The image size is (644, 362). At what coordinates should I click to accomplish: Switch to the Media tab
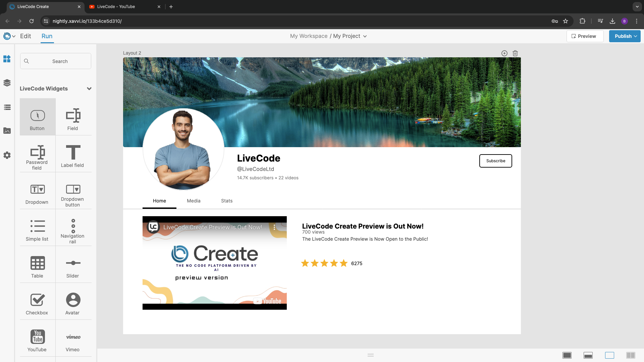194,201
